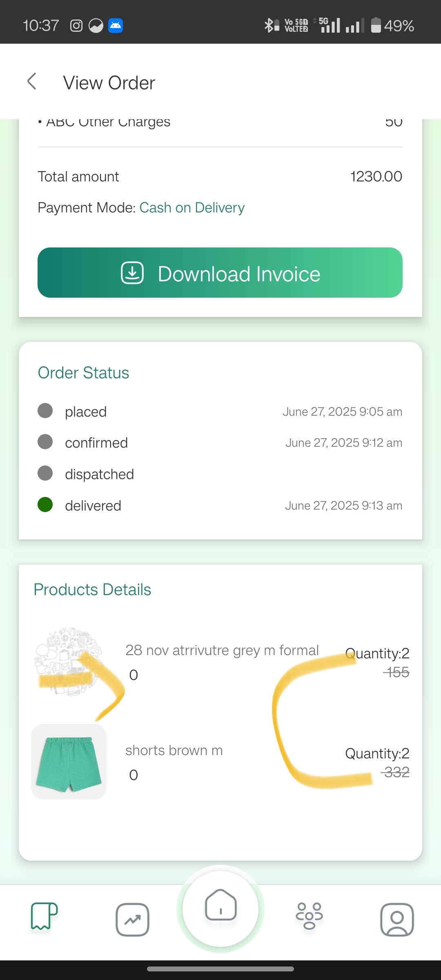Tap the Instagram notification icon in status bar
This screenshot has height=980, width=441.
pos(76,26)
